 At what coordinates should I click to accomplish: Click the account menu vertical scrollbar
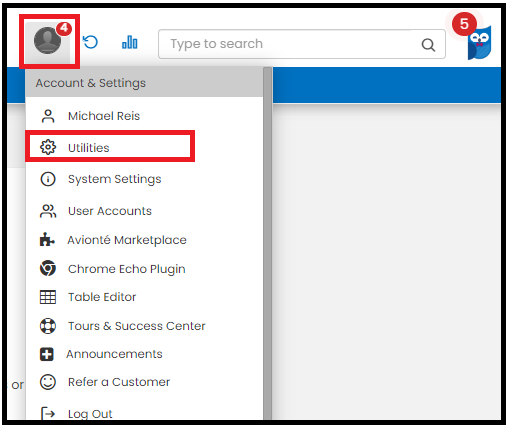(267, 243)
